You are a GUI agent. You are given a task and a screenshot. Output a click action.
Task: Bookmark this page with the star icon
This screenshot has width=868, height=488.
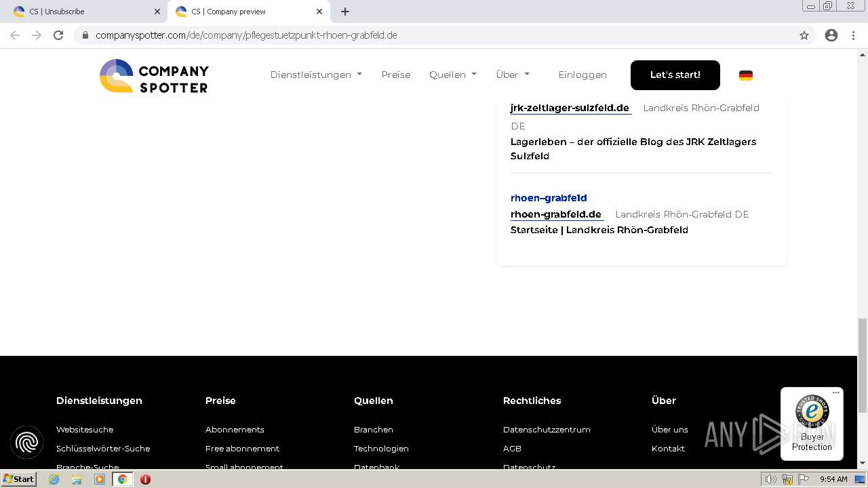point(804,35)
